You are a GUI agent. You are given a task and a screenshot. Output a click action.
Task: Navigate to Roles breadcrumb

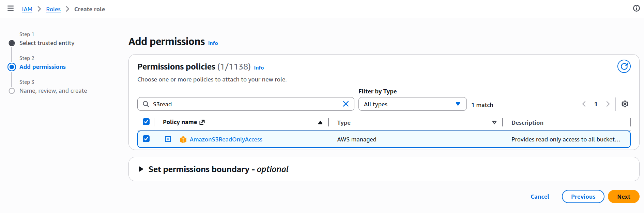coord(53,9)
